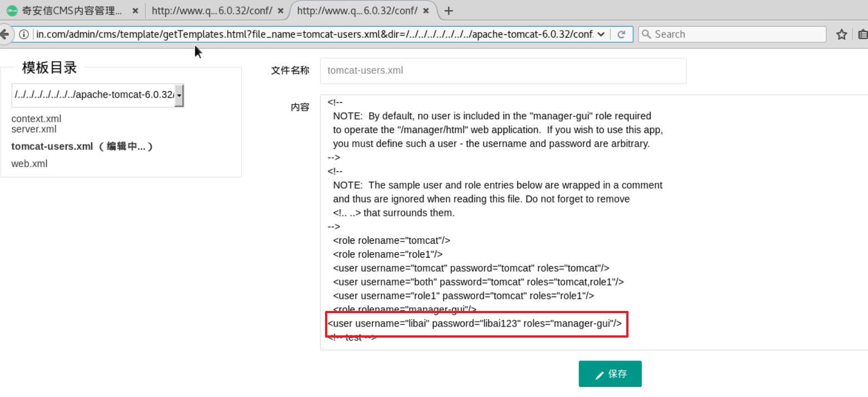
Task: Bookmark this page with the star icon
Action: click(x=841, y=34)
